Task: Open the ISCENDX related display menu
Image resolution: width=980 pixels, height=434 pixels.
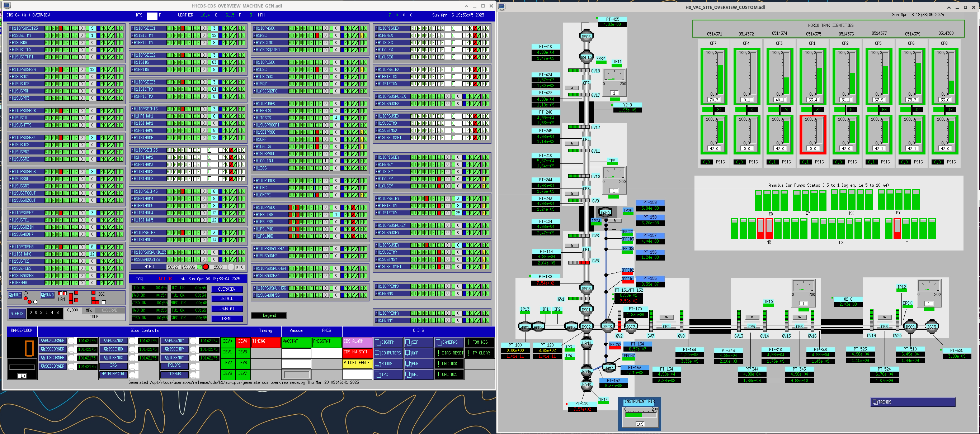Action: (x=114, y=349)
